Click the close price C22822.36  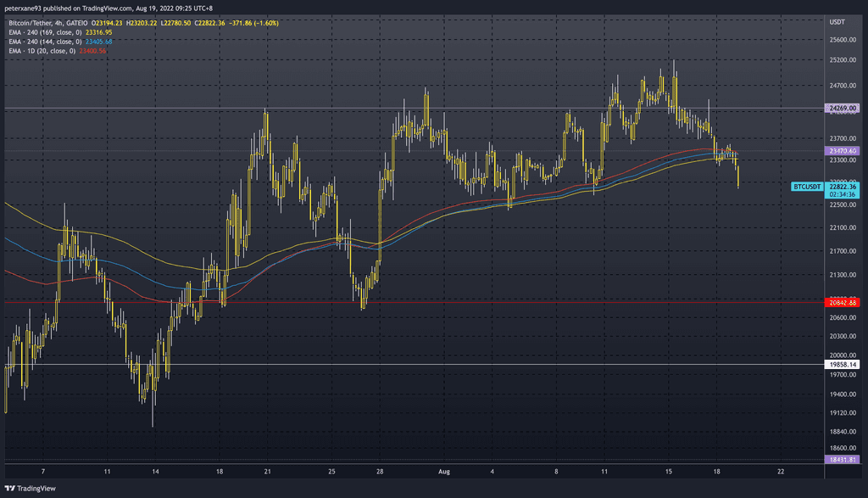click(x=209, y=23)
